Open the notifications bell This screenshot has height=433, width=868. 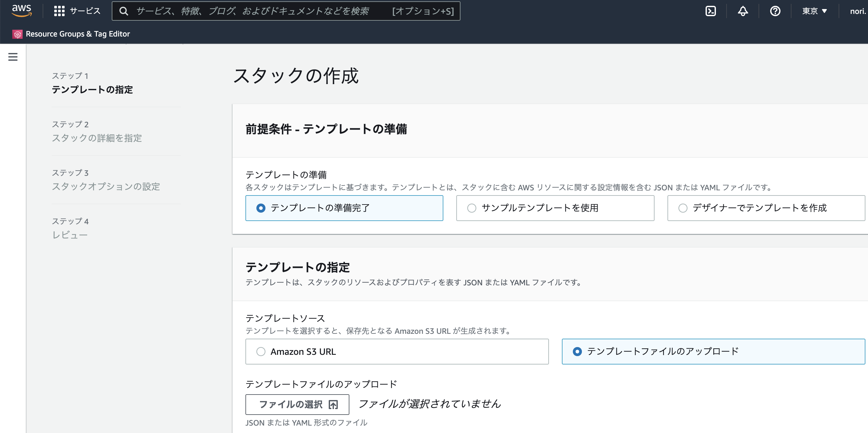742,11
